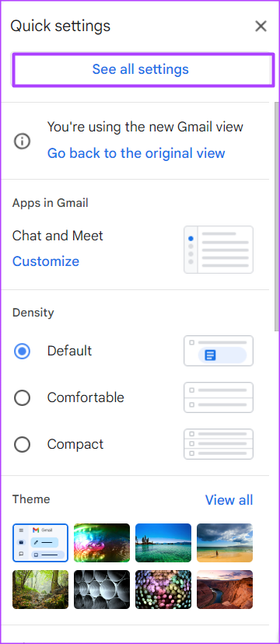Choose the green forest path theme

(x=40, y=590)
